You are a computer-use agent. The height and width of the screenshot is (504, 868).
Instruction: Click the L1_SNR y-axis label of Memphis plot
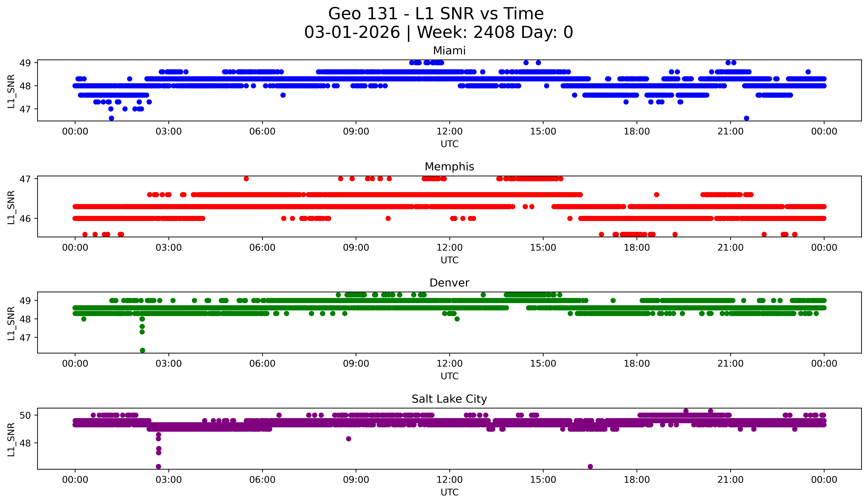pyautogui.click(x=11, y=207)
